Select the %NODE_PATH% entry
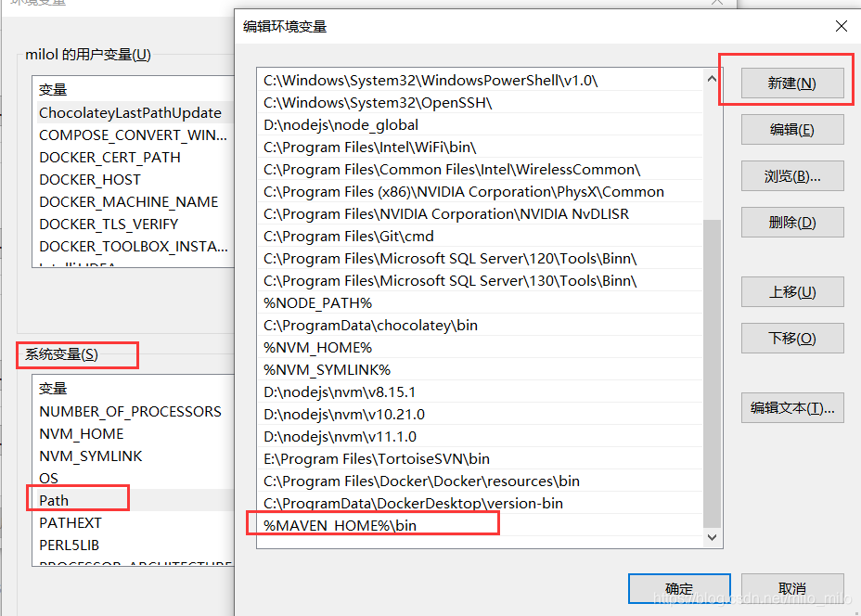Viewport: 861px width, 616px height. point(480,303)
